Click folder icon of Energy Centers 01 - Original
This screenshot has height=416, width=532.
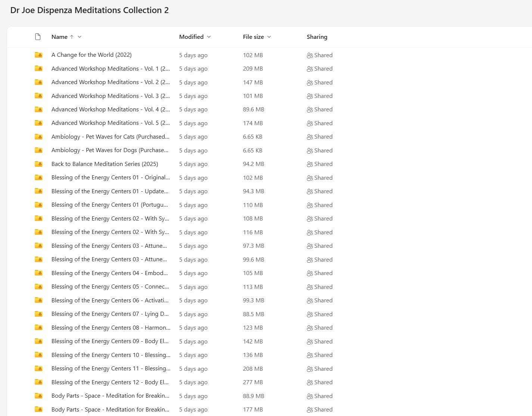[x=38, y=178]
